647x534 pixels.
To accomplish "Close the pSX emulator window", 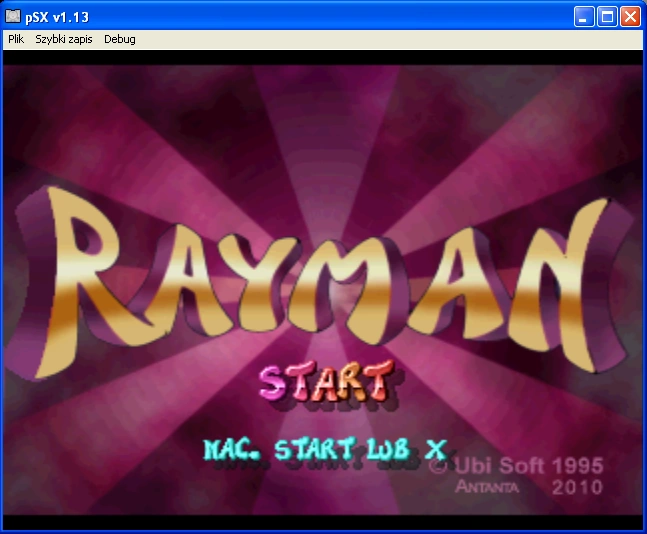I will pos(630,17).
